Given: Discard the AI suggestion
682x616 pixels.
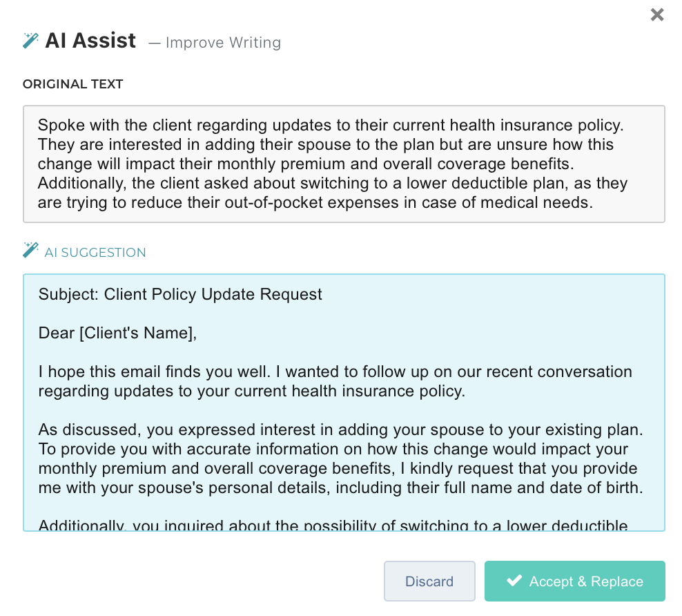Looking at the screenshot, I should click(429, 581).
